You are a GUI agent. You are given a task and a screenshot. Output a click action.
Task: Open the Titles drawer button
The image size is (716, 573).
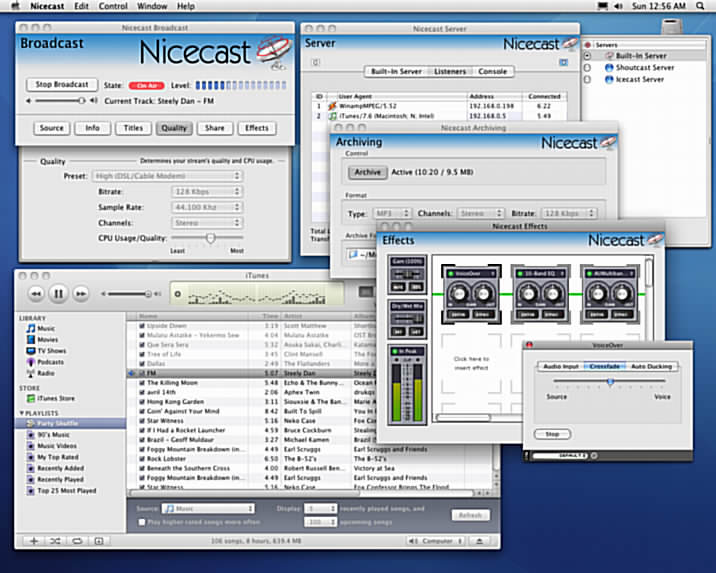tap(133, 128)
